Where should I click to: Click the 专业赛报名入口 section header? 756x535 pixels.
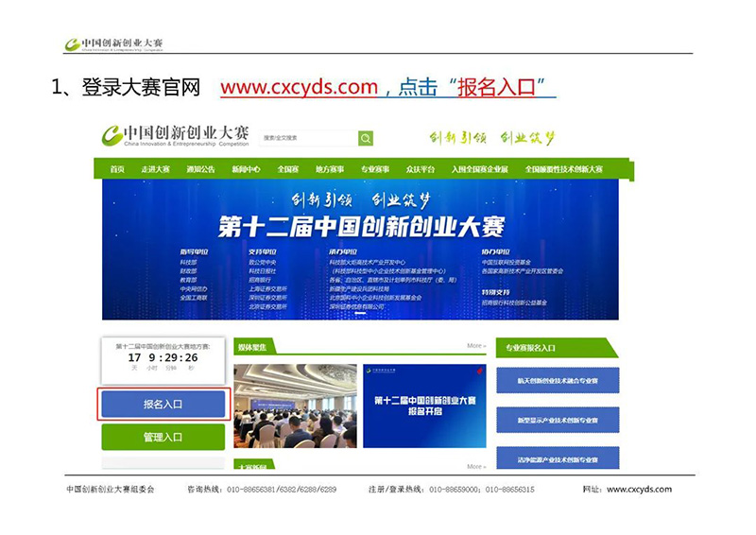[x=557, y=348]
